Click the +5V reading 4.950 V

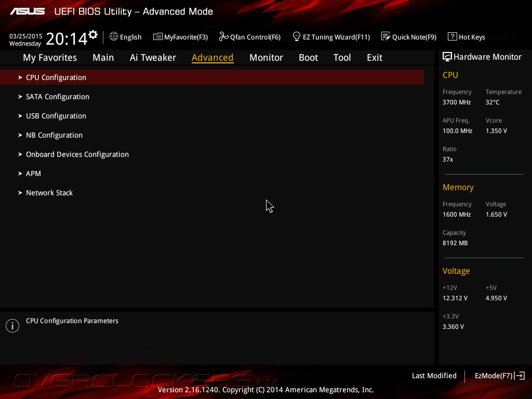tap(496, 298)
